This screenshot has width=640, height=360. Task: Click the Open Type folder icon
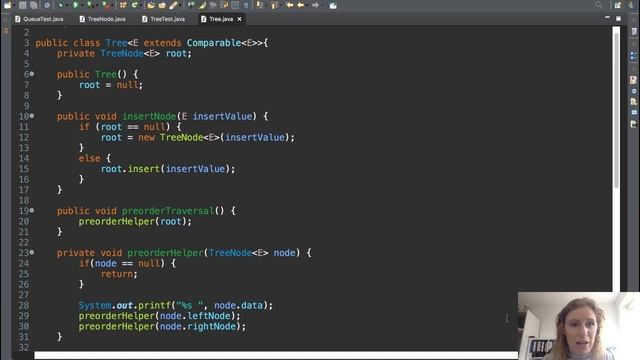coord(151,5)
